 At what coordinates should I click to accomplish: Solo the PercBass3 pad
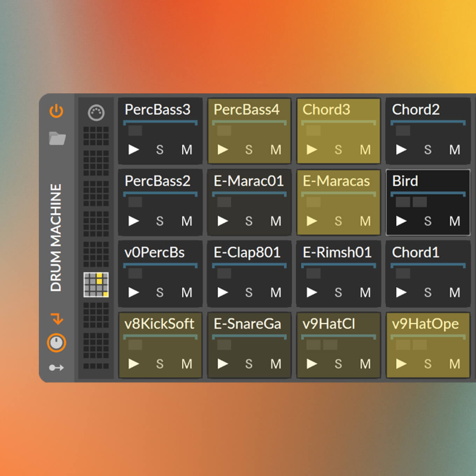160,150
